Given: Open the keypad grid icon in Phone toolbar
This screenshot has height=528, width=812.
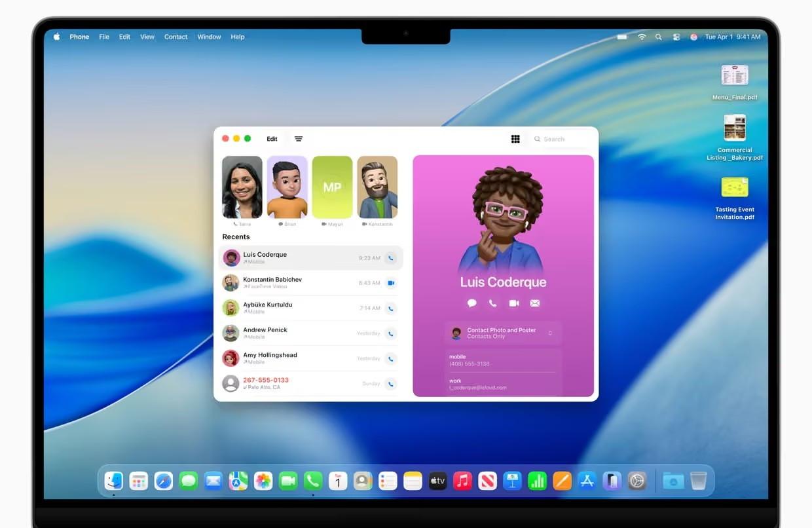Looking at the screenshot, I should 515,139.
